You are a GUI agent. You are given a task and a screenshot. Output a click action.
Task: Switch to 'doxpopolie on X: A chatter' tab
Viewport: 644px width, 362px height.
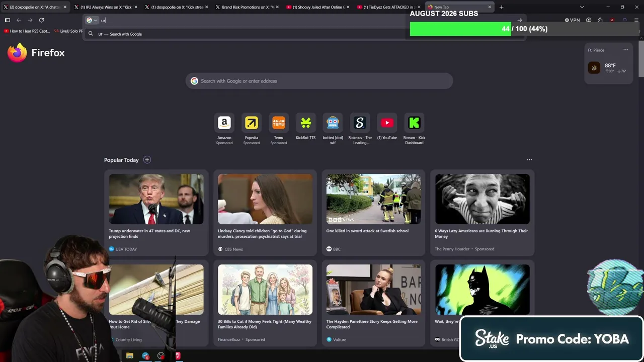point(35,7)
